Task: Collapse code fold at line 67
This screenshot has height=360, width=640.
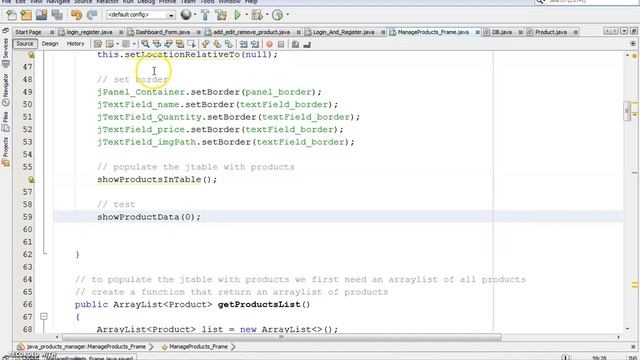Action: 44,317
